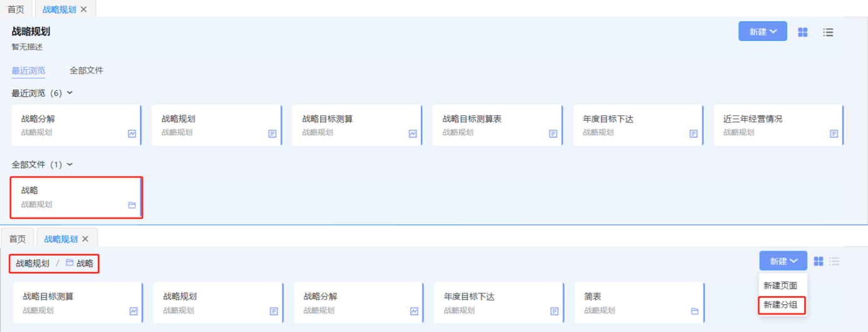Select list view icon in lower panel
The width and height of the screenshot is (868, 332).
click(x=834, y=261)
